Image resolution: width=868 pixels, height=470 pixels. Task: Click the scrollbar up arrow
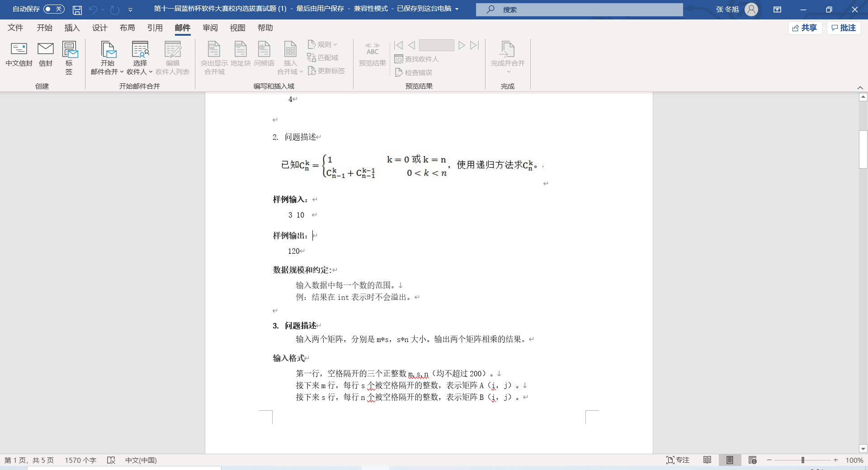click(x=863, y=97)
